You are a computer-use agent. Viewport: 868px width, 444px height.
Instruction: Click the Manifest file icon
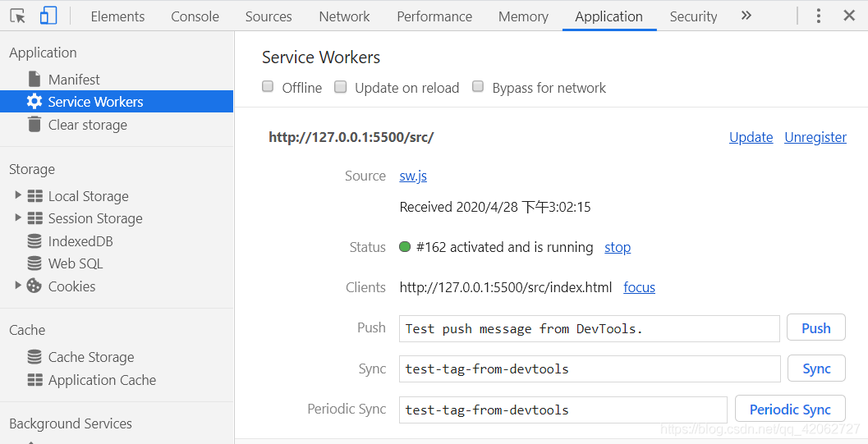[34, 80]
